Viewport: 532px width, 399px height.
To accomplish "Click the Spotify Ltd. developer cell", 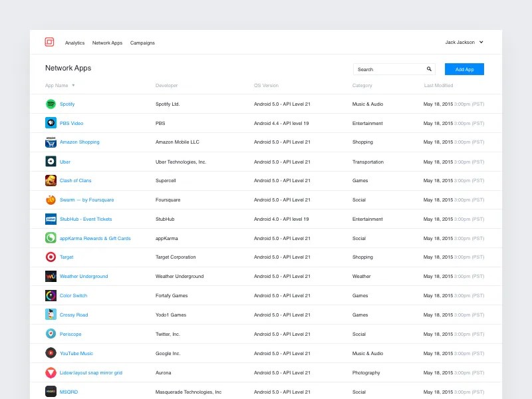I will pos(168,104).
